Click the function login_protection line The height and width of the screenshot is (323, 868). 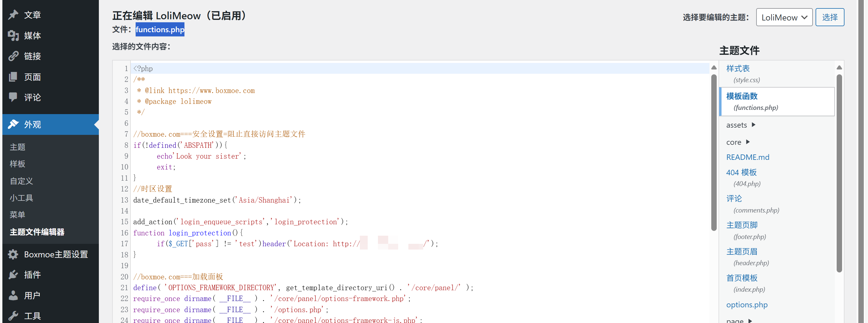188,233
